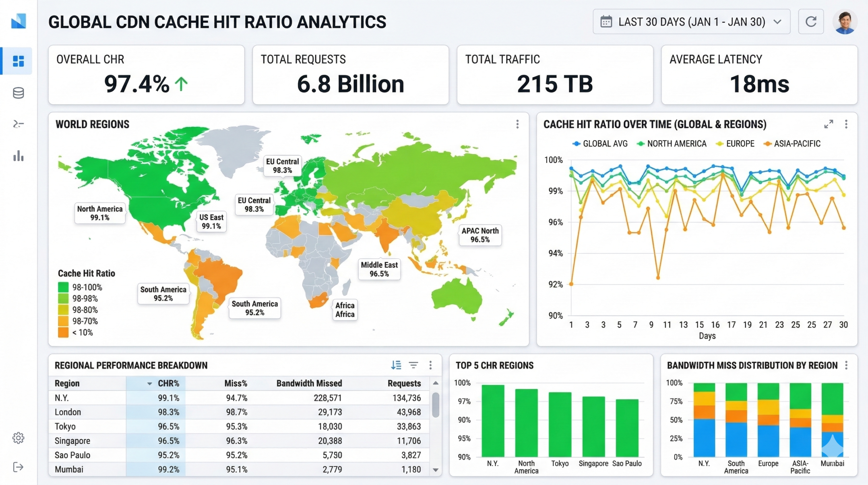This screenshot has height=485, width=868.
Task: Open the database storage icon in sidebar
Action: click(x=18, y=93)
